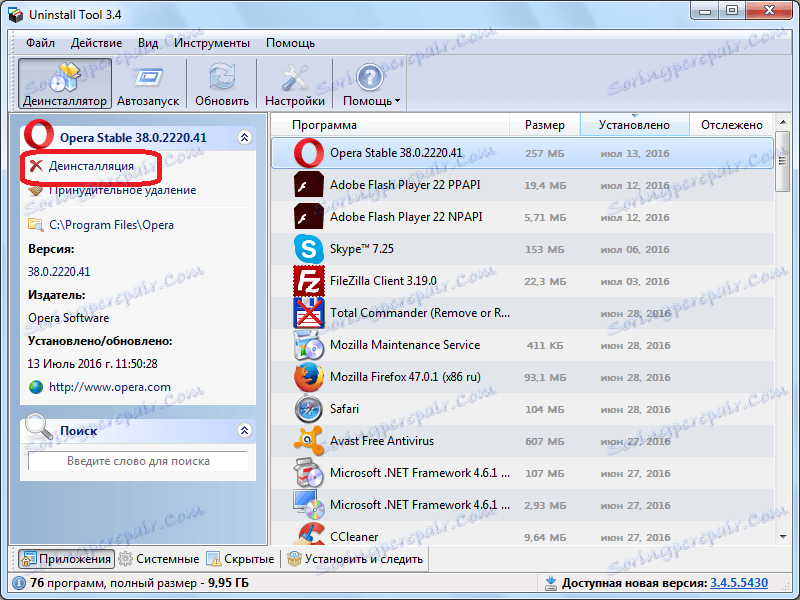Click the globe icon beside the opera.com link

pos(36,387)
